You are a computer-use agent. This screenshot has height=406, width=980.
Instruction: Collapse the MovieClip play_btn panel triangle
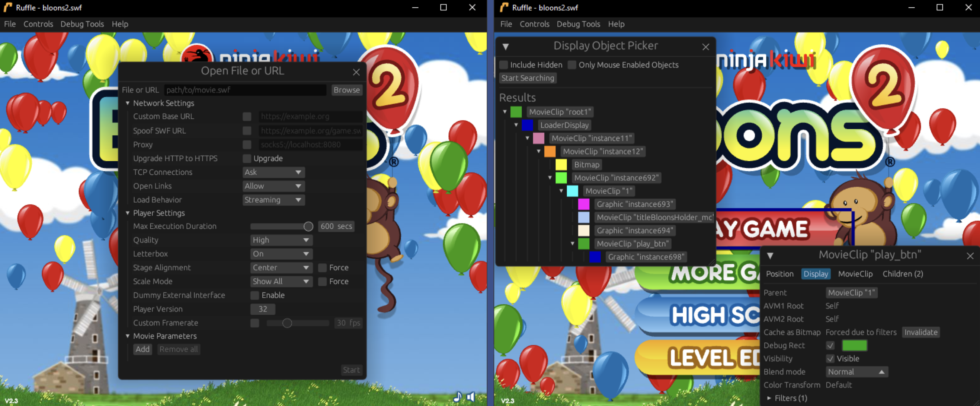(x=770, y=256)
